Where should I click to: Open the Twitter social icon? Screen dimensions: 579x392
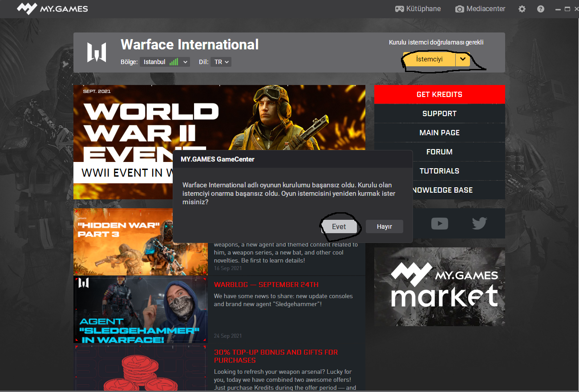pos(479,223)
